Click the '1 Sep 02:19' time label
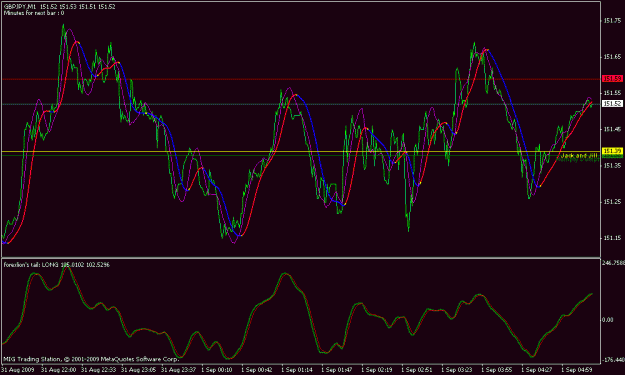This screenshot has height=375, width=625. 377,370
